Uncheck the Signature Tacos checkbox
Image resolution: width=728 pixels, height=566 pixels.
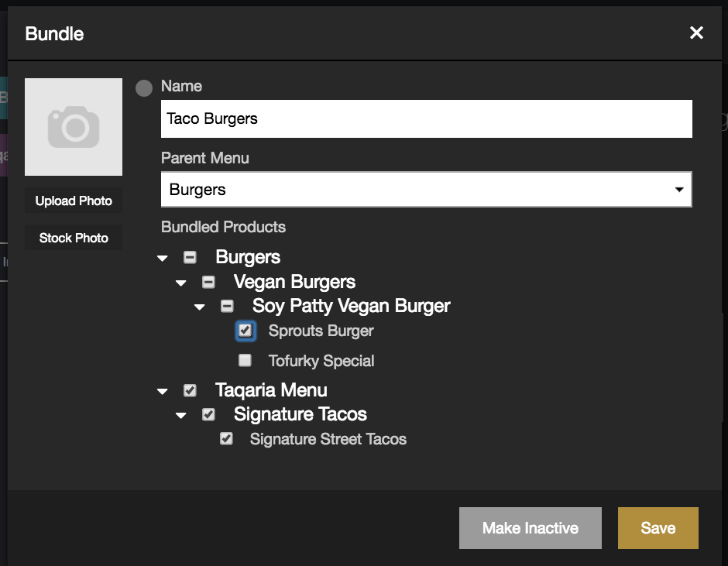[208, 415]
